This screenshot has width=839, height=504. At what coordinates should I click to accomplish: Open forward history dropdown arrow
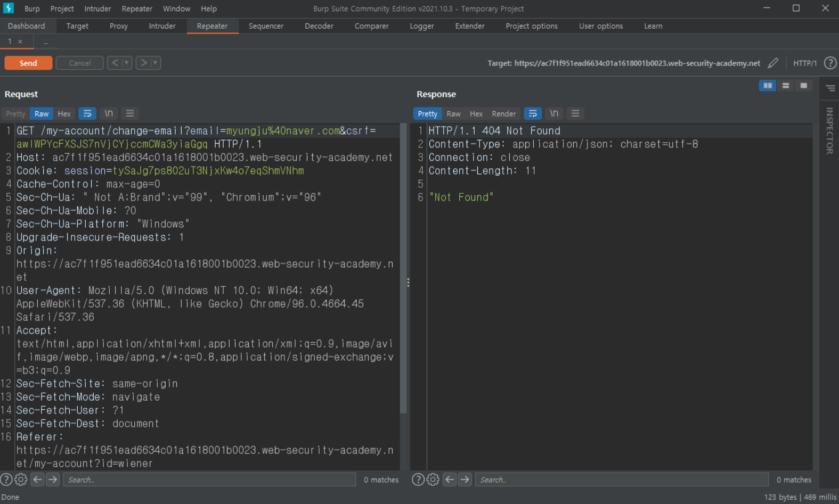pos(156,63)
